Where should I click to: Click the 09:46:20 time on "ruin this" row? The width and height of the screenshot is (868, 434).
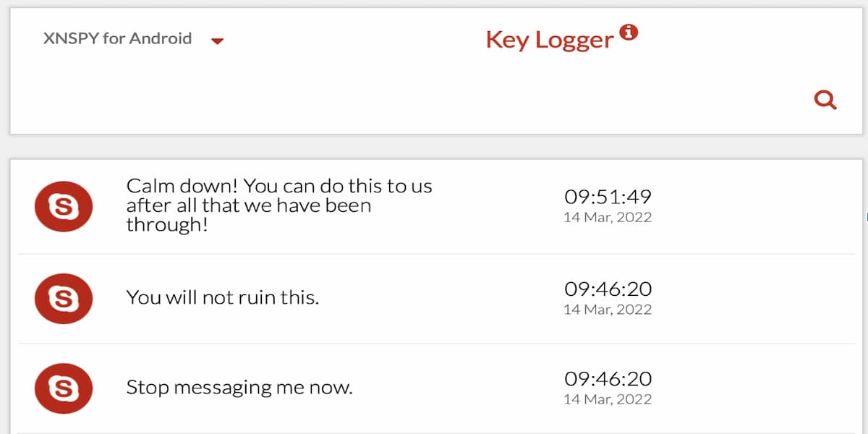coord(608,289)
